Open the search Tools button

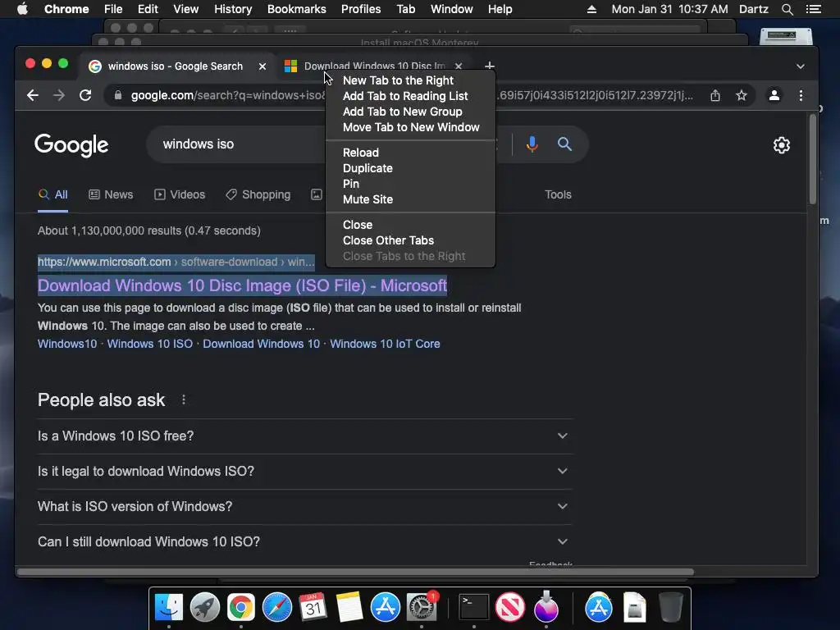(x=558, y=194)
